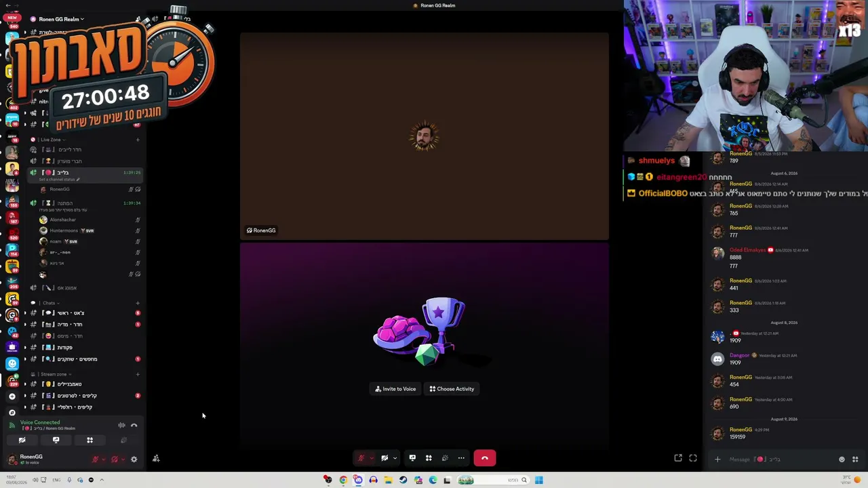Viewport: 868px width, 488px height.
Task: Open Discord Discover compass icon in server bar
Action: point(12,412)
